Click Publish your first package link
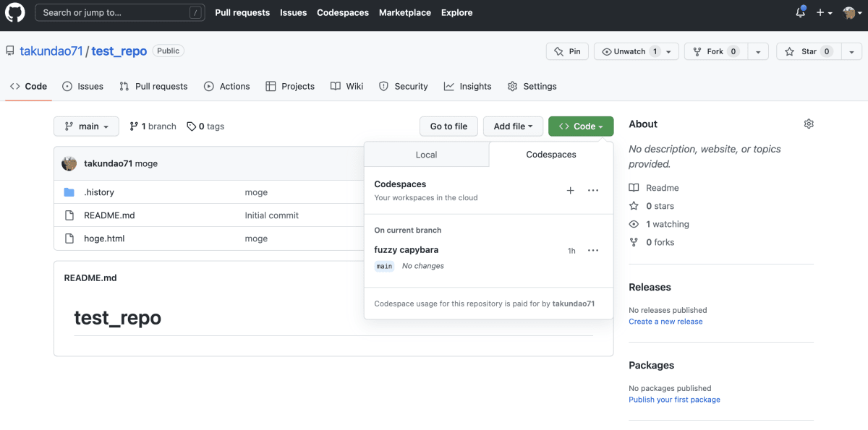 point(674,400)
